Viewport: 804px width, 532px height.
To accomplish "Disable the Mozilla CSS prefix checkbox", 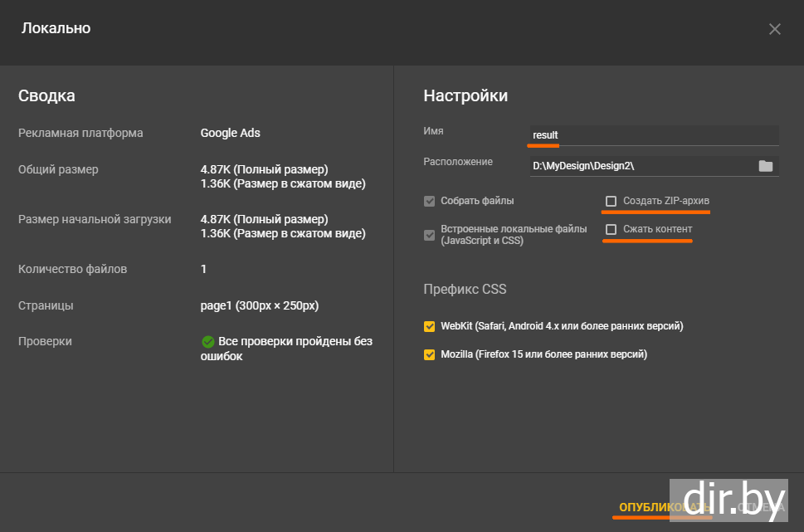I will (429, 354).
